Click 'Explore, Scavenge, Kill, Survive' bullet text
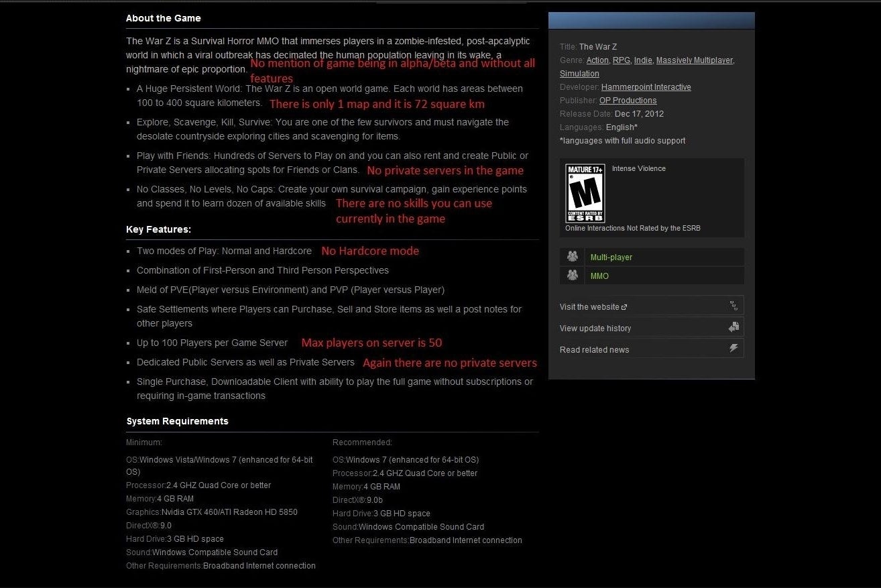 point(323,129)
